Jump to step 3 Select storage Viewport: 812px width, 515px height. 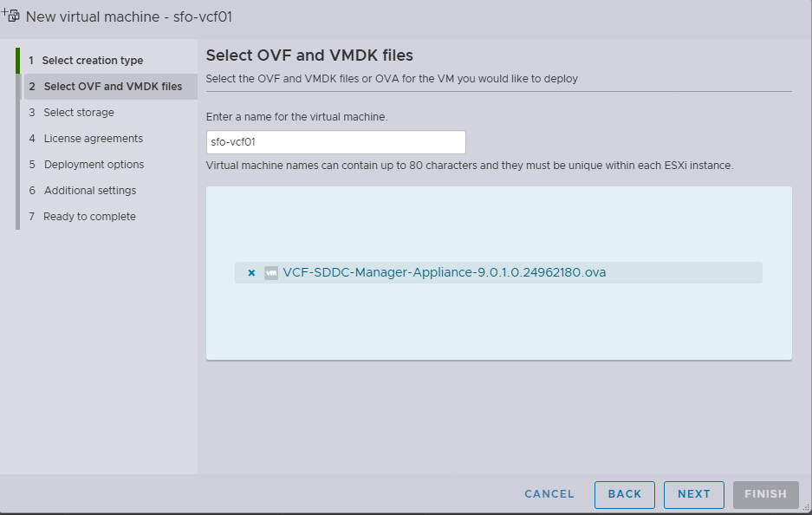point(79,113)
